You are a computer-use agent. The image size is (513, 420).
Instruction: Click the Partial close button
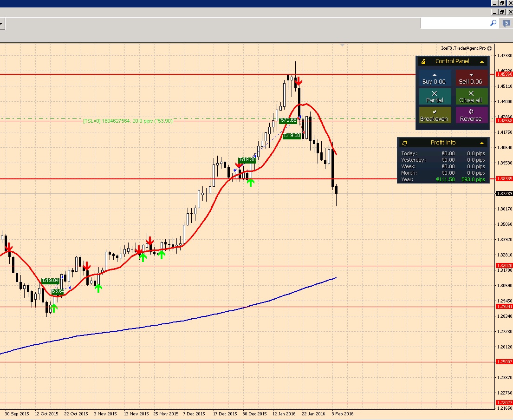click(x=435, y=97)
